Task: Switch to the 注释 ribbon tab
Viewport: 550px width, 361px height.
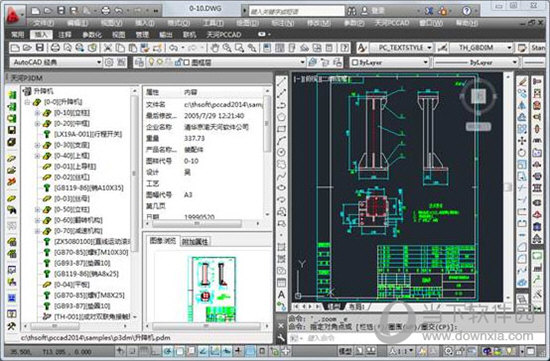Action: (65, 34)
